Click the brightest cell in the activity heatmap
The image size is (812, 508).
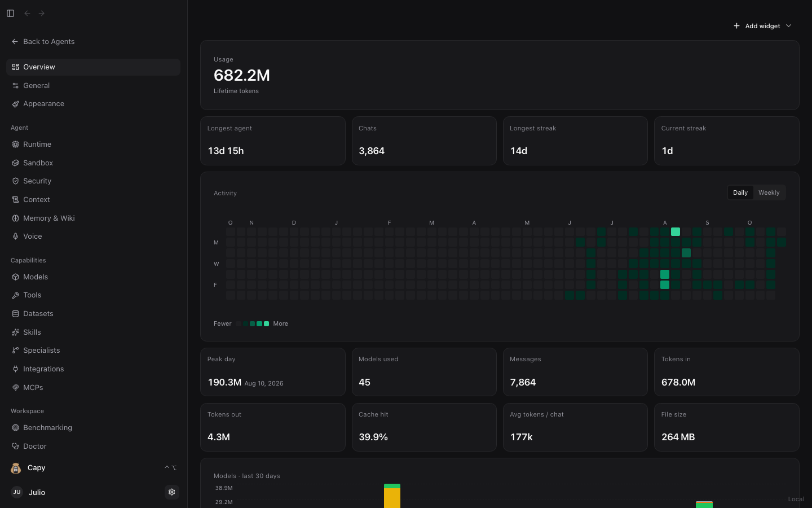[x=676, y=231]
